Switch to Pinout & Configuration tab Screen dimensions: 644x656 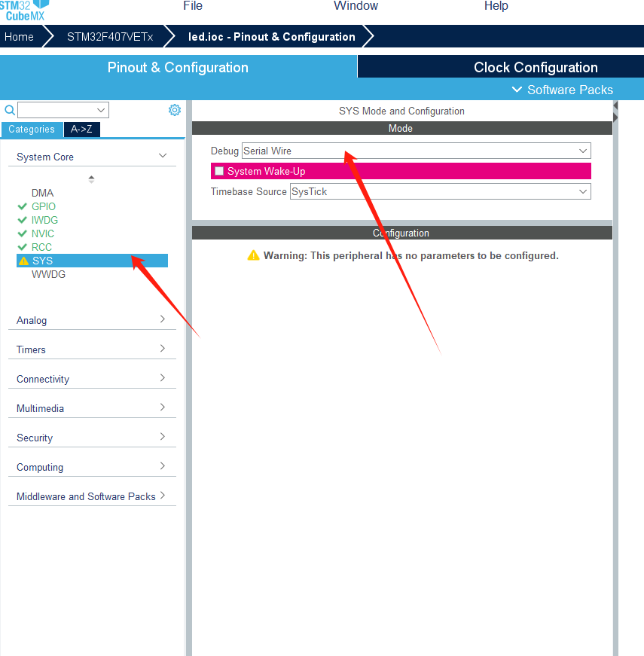point(179,67)
